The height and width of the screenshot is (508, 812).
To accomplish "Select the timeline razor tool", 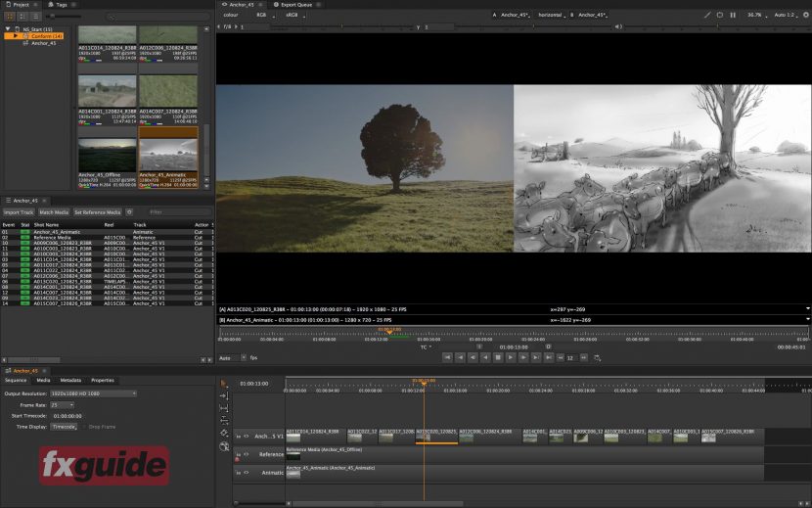I will click(x=224, y=434).
